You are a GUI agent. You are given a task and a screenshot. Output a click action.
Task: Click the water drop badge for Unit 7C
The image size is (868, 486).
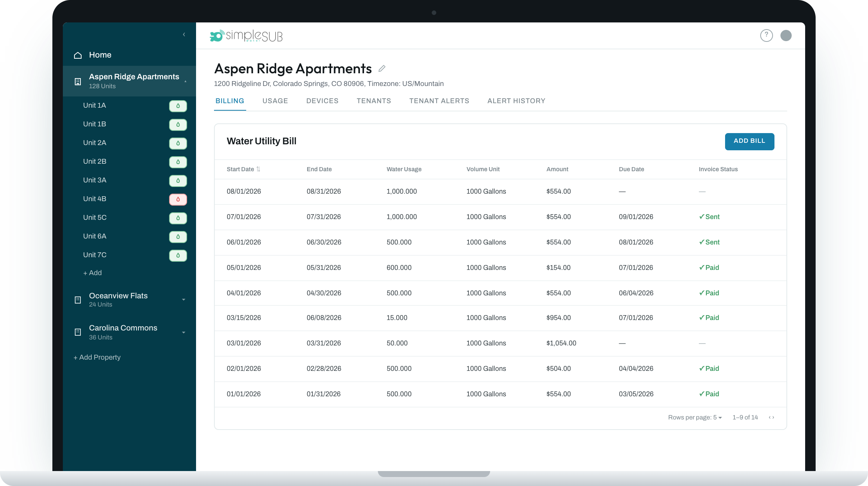[178, 255]
